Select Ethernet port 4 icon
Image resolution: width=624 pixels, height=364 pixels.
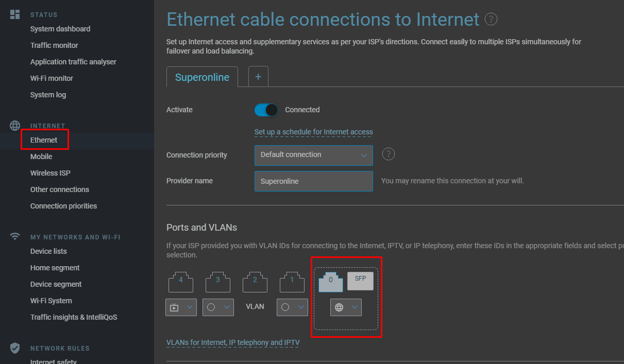pyautogui.click(x=181, y=282)
